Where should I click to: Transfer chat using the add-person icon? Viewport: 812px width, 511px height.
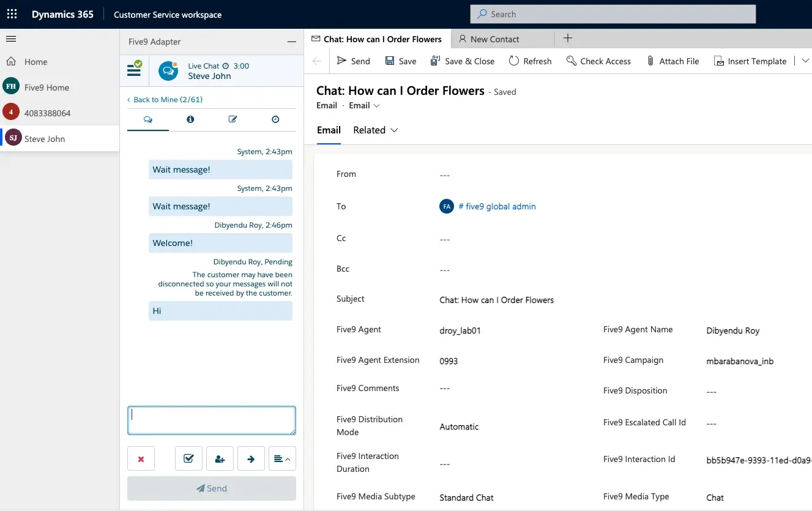pos(220,458)
